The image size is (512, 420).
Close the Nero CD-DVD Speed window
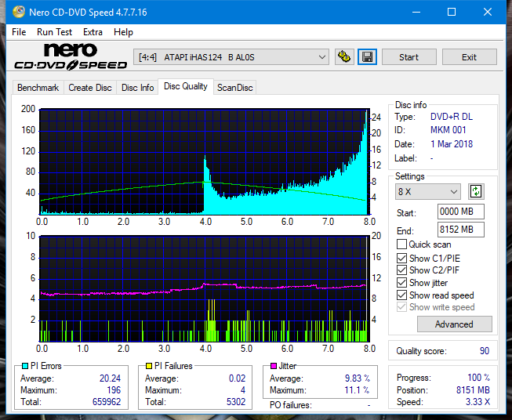pos(488,12)
